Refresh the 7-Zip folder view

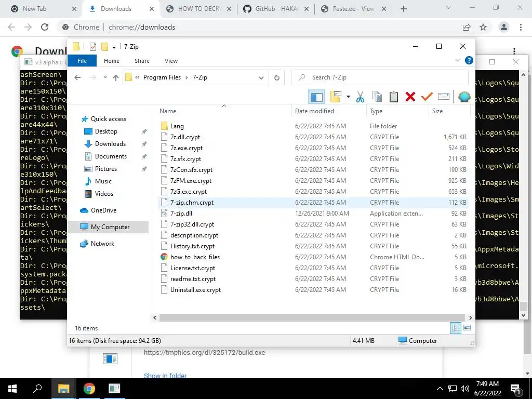(x=277, y=78)
